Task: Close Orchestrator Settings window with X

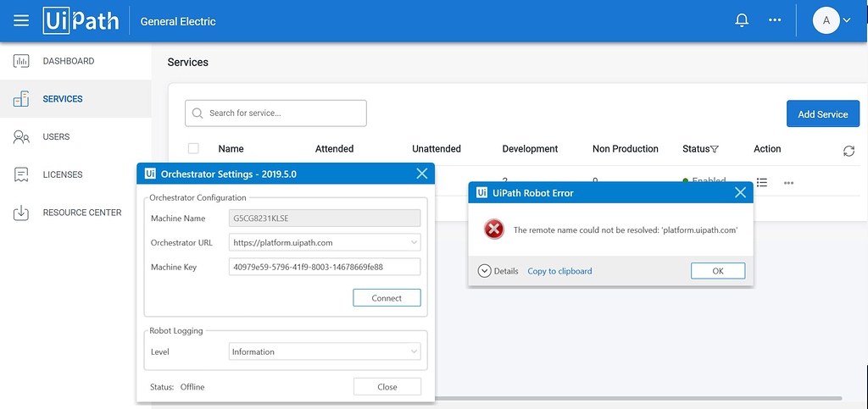Action: (x=422, y=174)
